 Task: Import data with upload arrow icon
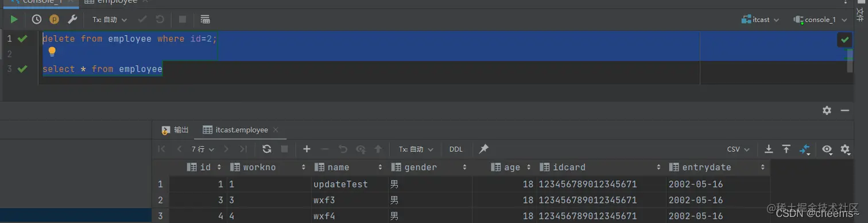[x=786, y=149]
